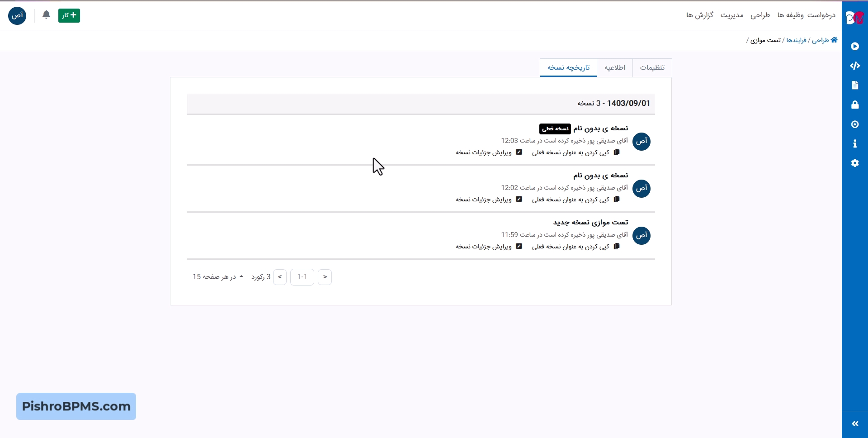Open the gear settings icon in sidebar
868x438 pixels.
pos(854,163)
